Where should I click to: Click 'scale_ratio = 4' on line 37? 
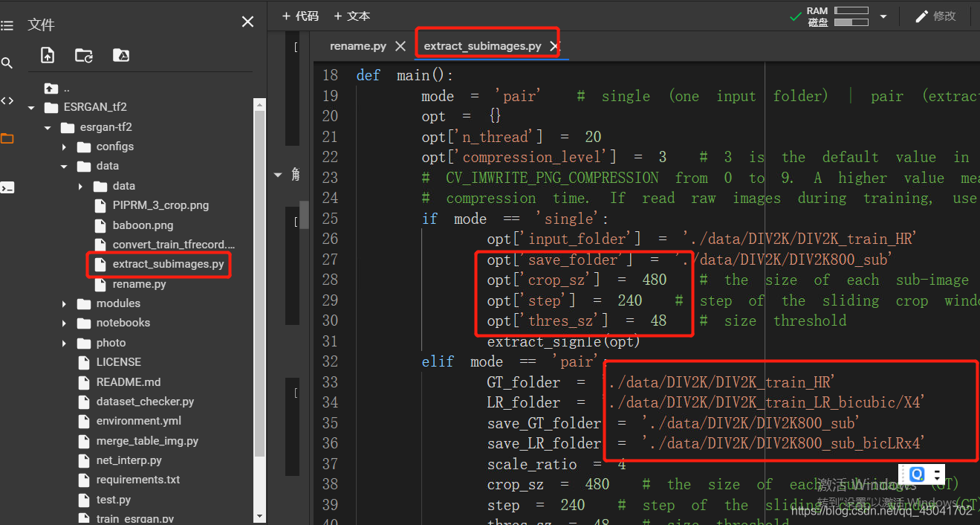tap(556, 464)
